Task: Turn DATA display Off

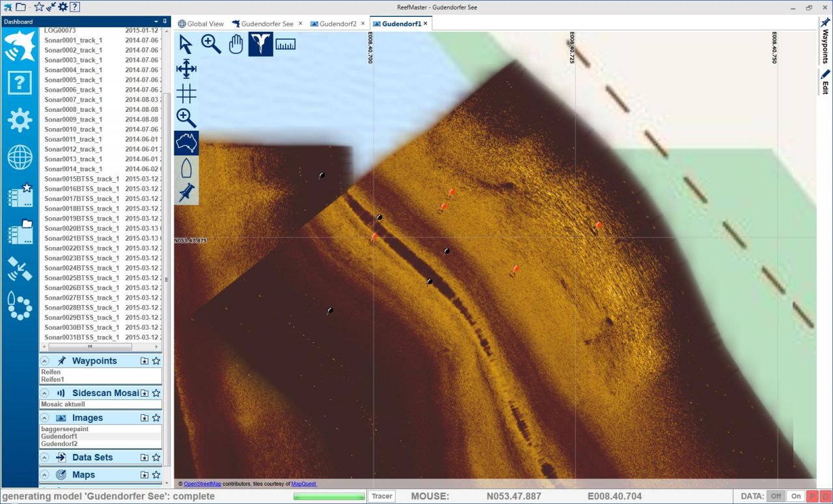Action: [776, 496]
